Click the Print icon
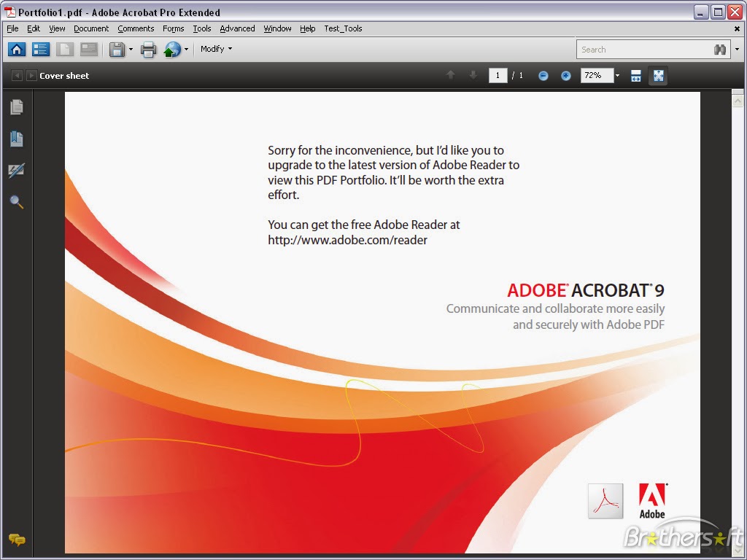 148,49
